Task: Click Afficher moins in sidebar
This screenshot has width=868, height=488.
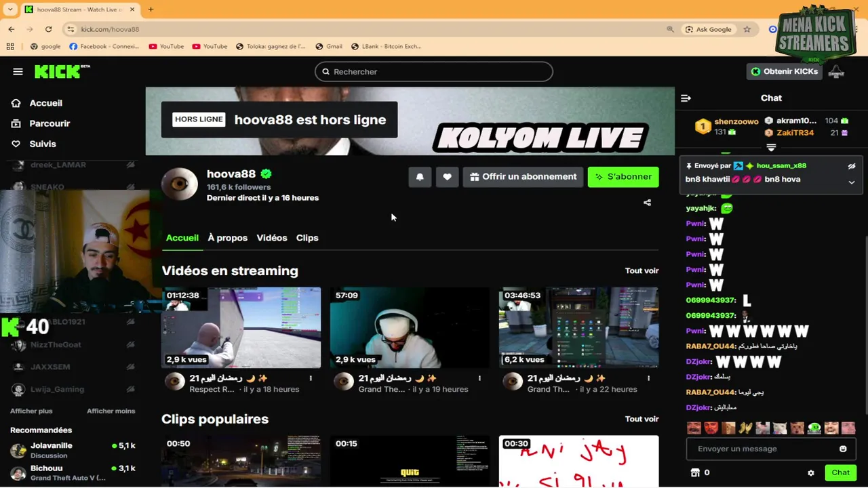Action: click(111, 411)
